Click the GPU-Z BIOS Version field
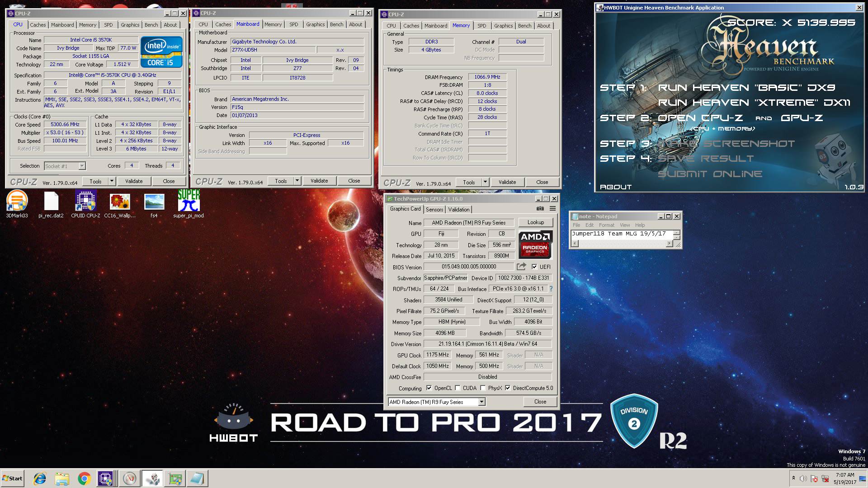Viewport: 868px width, 488px height. pyautogui.click(x=469, y=267)
